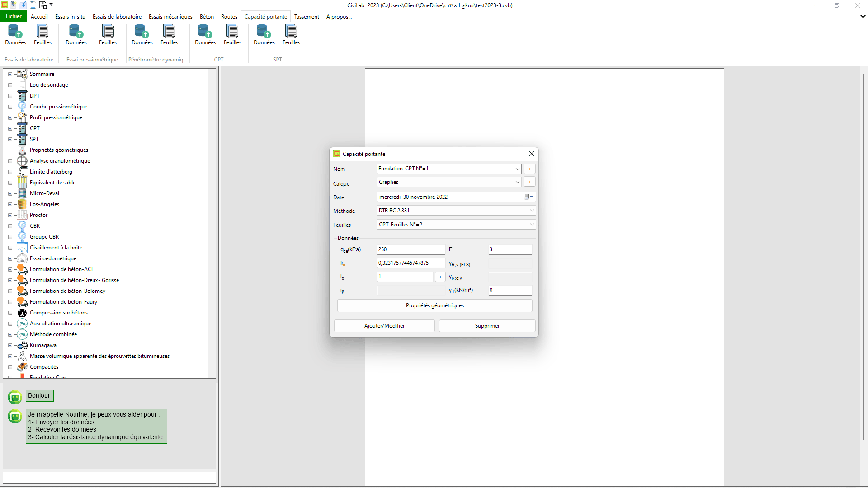Switch to Accueil tab
Screen dimensions: 868x488
(x=39, y=17)
